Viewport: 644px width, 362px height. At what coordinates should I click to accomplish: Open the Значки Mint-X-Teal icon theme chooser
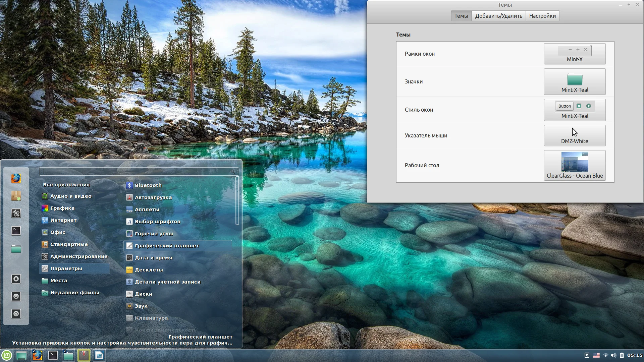pos(575,82)
